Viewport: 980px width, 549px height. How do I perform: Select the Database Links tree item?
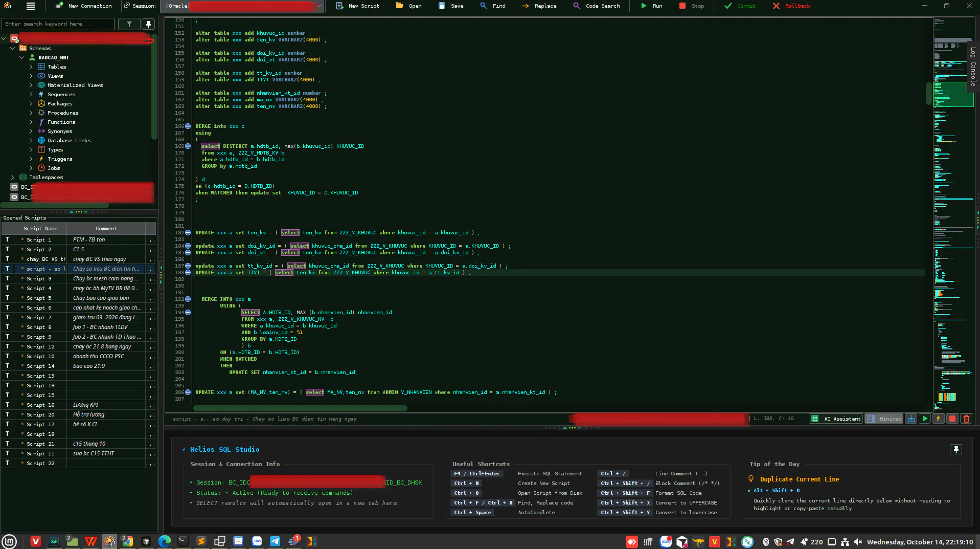(69, 140)
